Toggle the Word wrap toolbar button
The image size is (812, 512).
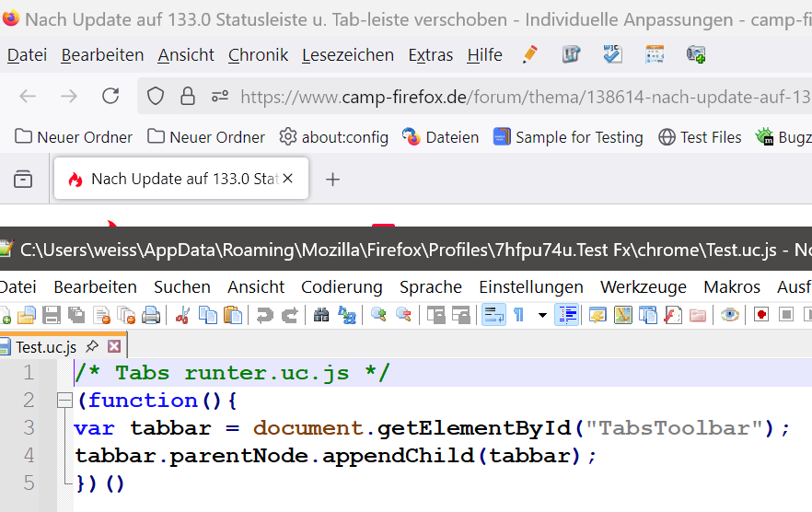point(493,315)
